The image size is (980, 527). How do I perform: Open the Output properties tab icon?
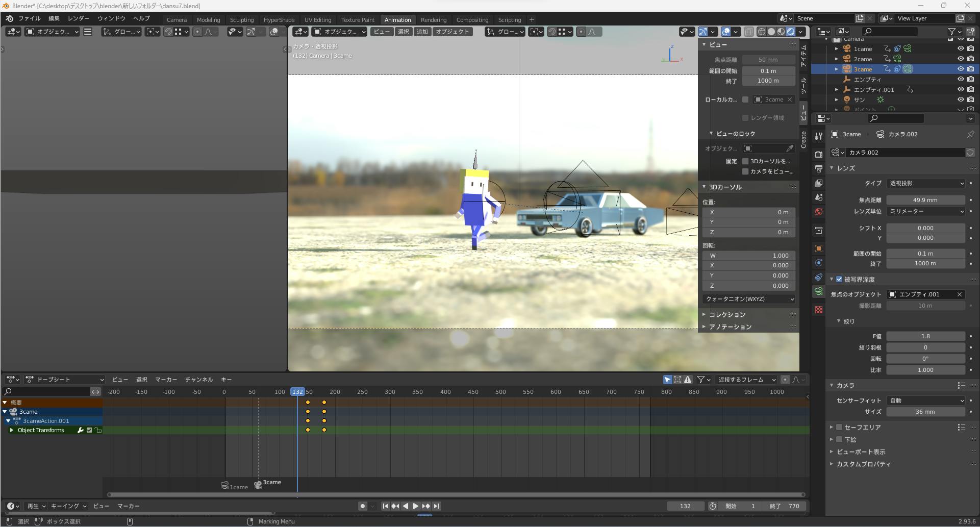click(x=819, y=168)
